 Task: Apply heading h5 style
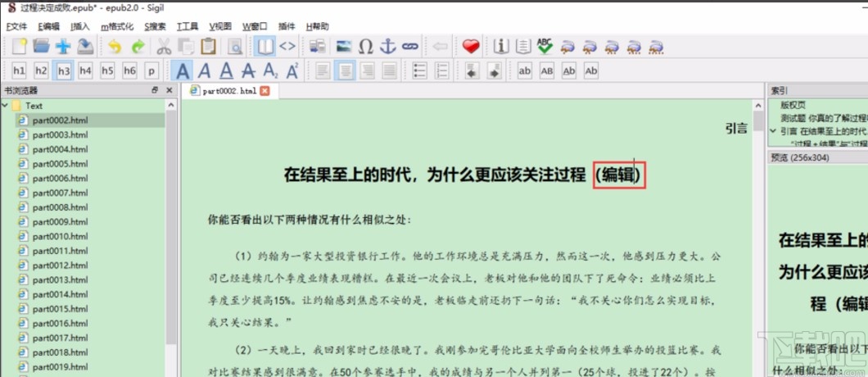(x=107, y=71)
